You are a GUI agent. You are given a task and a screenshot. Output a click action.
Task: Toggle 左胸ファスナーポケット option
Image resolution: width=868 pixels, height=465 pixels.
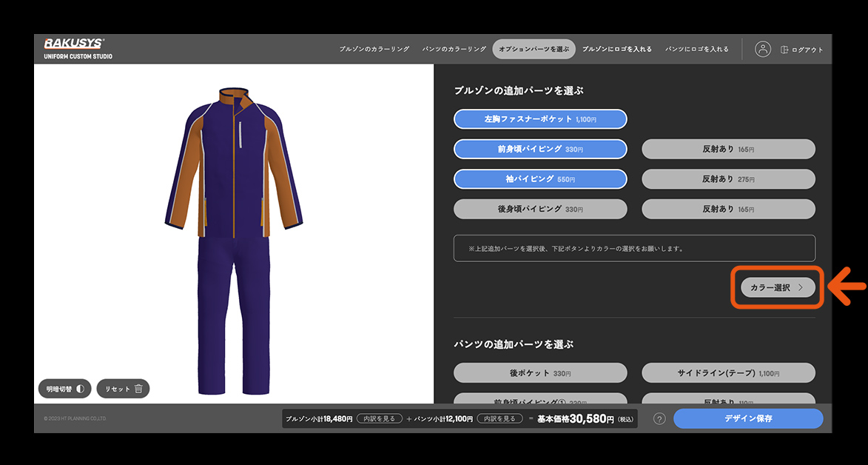tap(540, 119)
